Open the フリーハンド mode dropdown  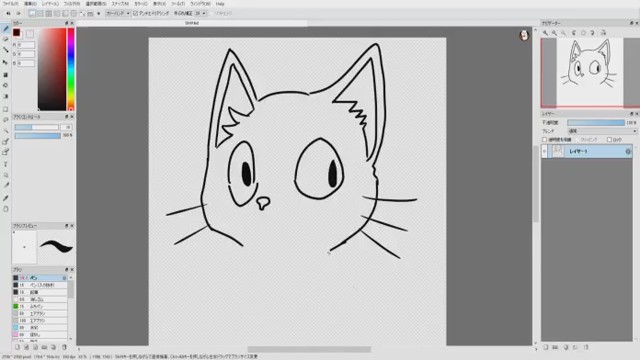coord(118,13)
